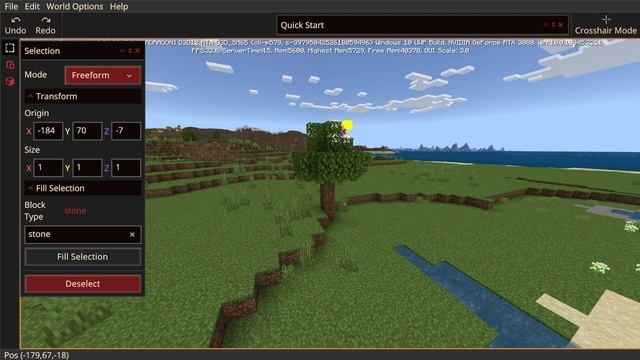Click the Selection panel's pin icon
Image resolution: width=640 pixels, height=360 pixels.
tap(130, 51)
